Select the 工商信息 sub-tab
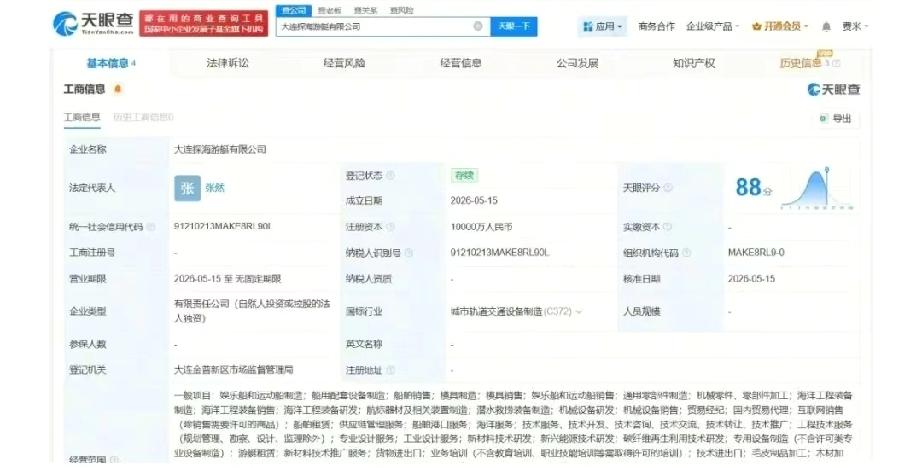The image size is (922, 468). click(x=82, y=118)
